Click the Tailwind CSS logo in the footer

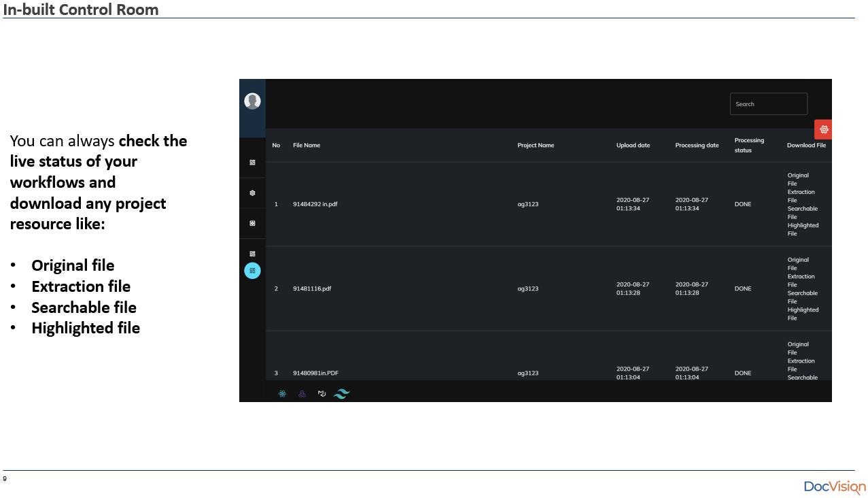(x=341, y=393)
